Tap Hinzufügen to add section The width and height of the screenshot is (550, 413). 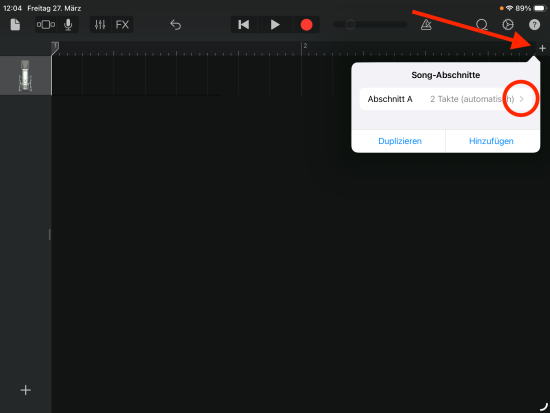pos(491,141)
